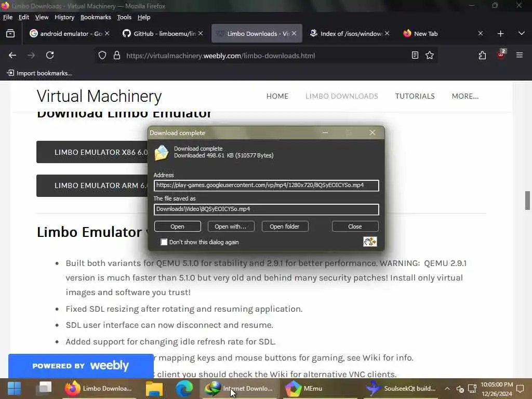
Task: Open the Tools menu
Action: click(x=124, y=17)
